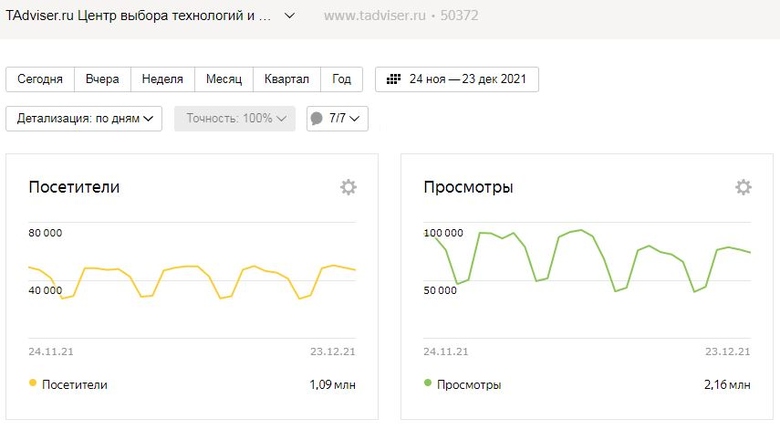Viewport: 780px width, 430px height.
Task: Switch to the Месяц period
Action: coord(224,79)
